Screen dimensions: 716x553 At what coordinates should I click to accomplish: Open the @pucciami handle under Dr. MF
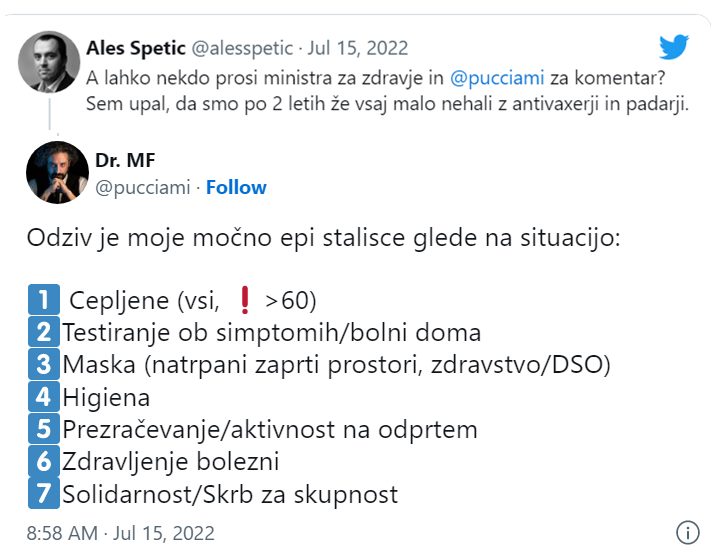(142, 187)
